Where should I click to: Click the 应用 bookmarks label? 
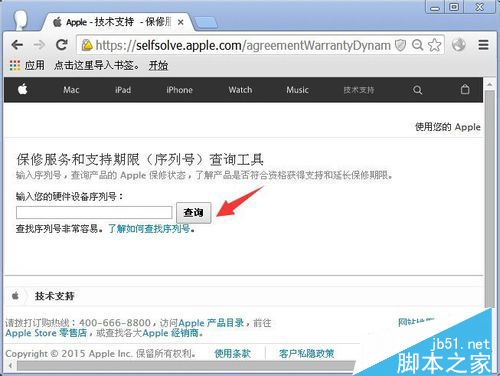tap(35, 65)
